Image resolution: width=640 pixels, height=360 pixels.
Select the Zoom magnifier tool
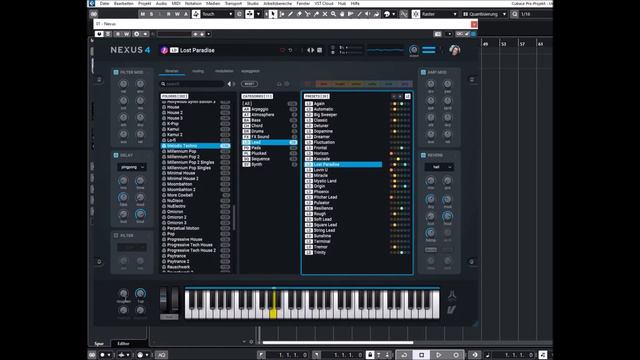coord(333,14)
